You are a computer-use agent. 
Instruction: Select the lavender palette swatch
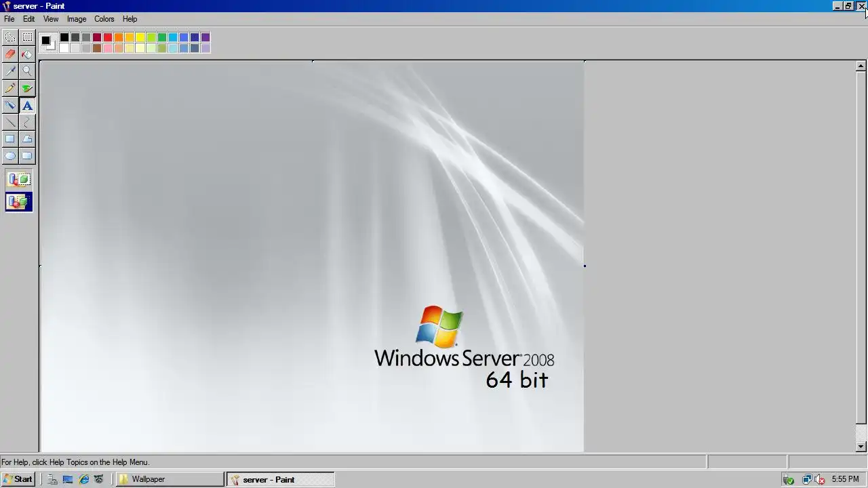[x=205, y=48]
